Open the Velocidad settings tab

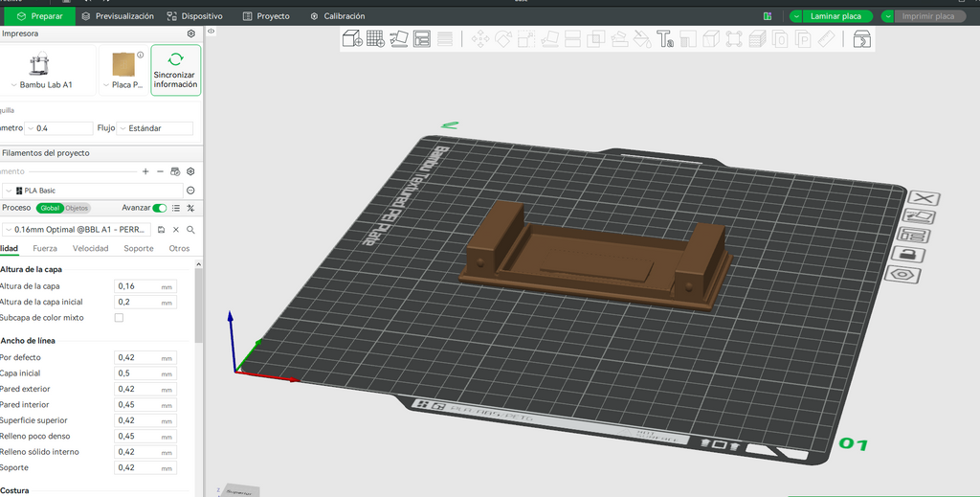pos(91,248)
